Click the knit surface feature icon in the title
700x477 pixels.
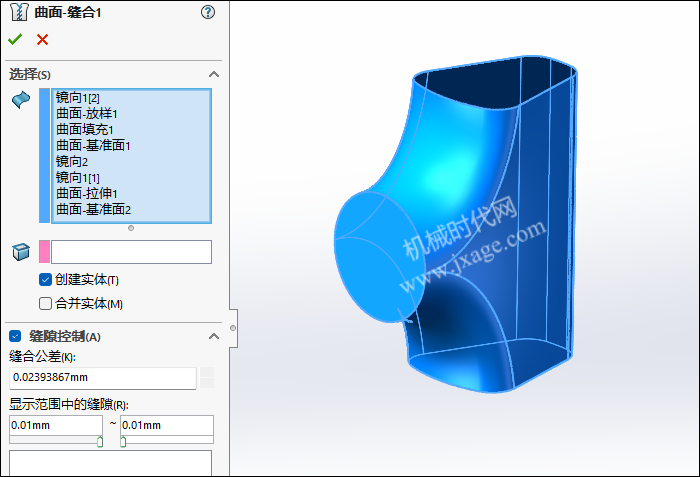pos(17,12)
